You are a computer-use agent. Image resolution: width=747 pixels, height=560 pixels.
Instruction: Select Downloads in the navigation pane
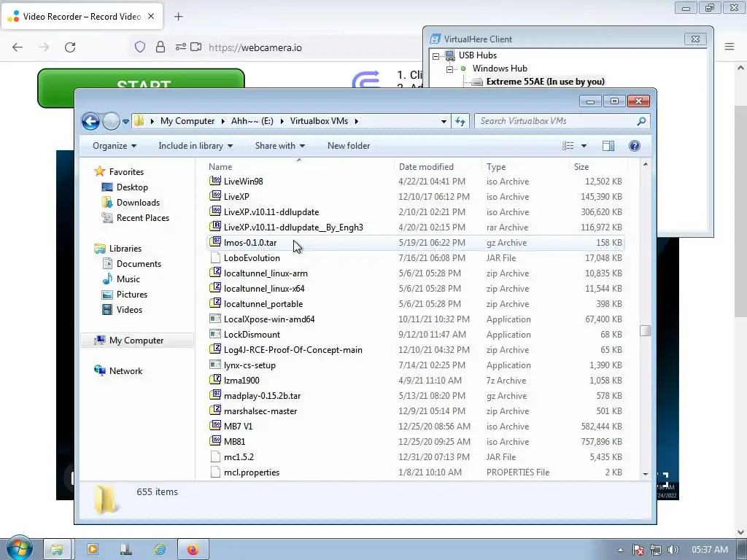tap(138, 203)
